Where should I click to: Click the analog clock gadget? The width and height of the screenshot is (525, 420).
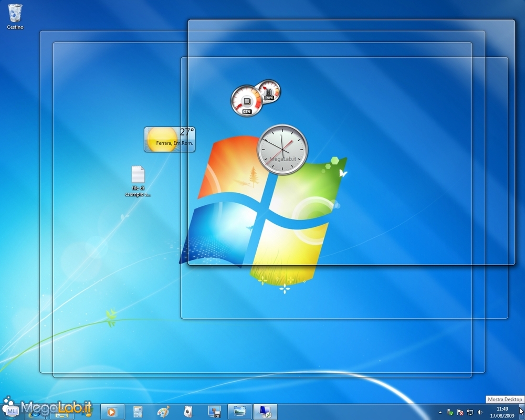[x=282, y=150]
